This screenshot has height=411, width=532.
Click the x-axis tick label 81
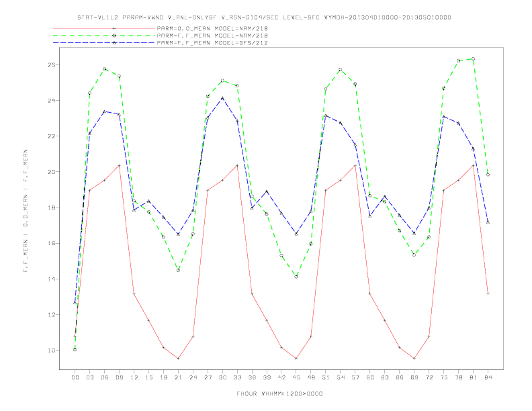474,377
